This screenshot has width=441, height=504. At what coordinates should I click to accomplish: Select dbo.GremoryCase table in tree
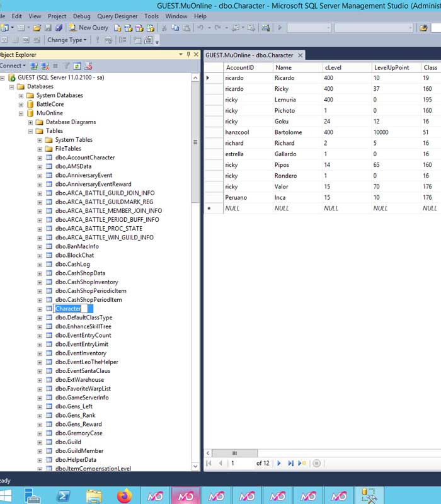click(79, 433)
